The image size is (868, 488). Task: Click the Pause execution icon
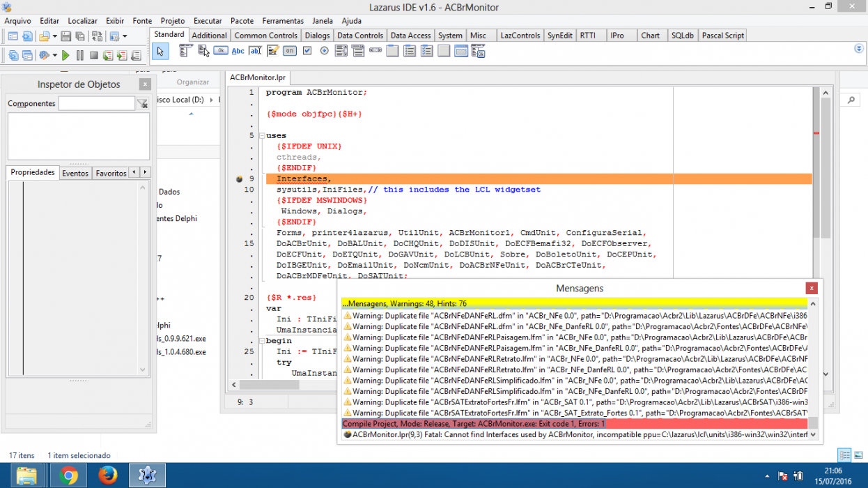tap(80, 55)
